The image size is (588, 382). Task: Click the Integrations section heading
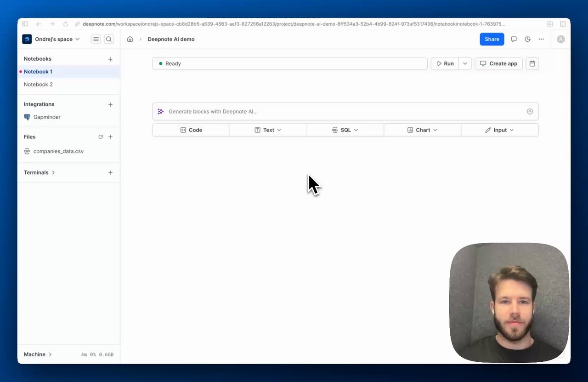[39, 104]
